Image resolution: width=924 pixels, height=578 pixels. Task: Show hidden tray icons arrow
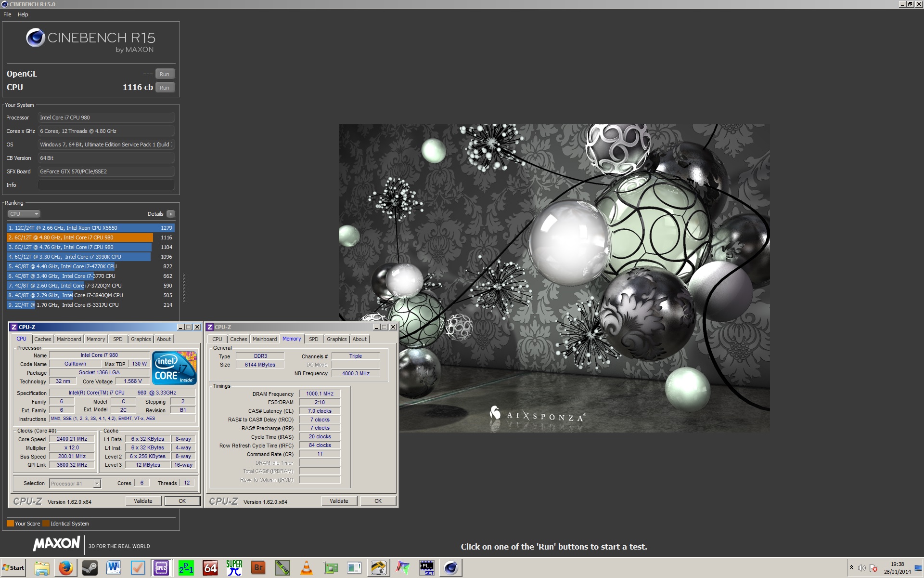click(851, 568)
